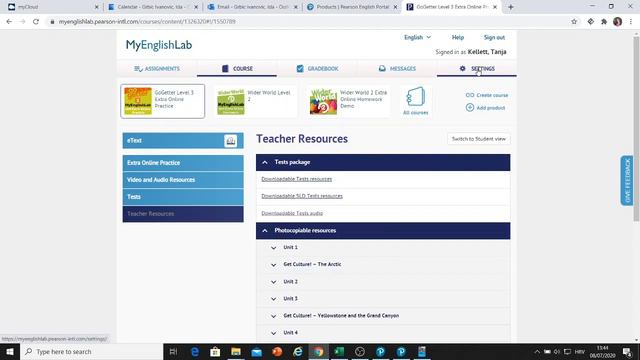Click the page vertical scrollbar
The width and height of the screenshot is (640, 360).
636,129
